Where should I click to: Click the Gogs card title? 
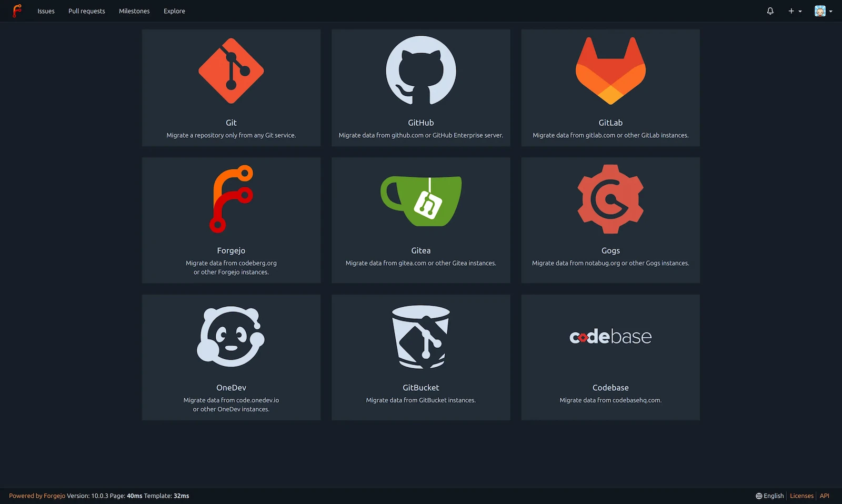pyautogui.click(x=610, y=250)
